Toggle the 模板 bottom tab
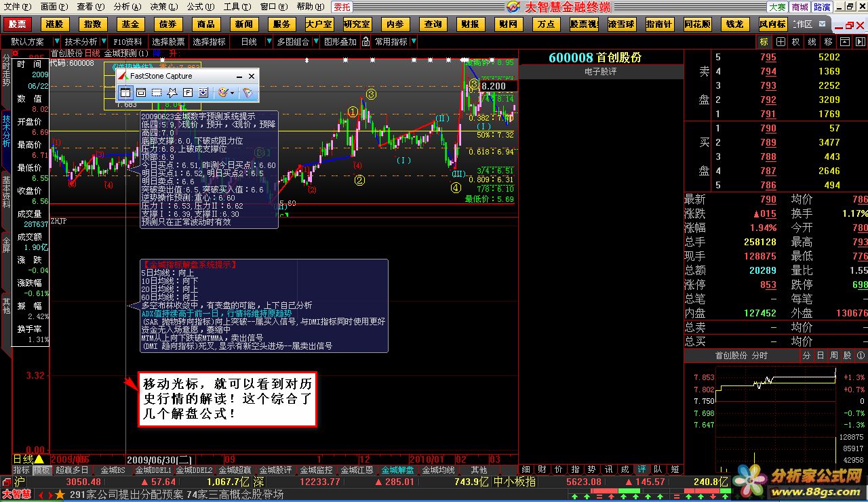Screen dimensions: 868x502 42,469
